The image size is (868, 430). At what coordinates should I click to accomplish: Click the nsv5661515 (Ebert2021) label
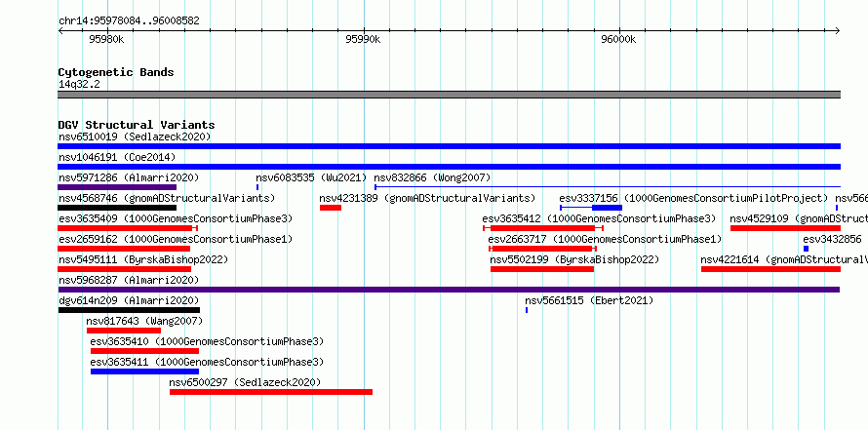[x=589, y=300]
